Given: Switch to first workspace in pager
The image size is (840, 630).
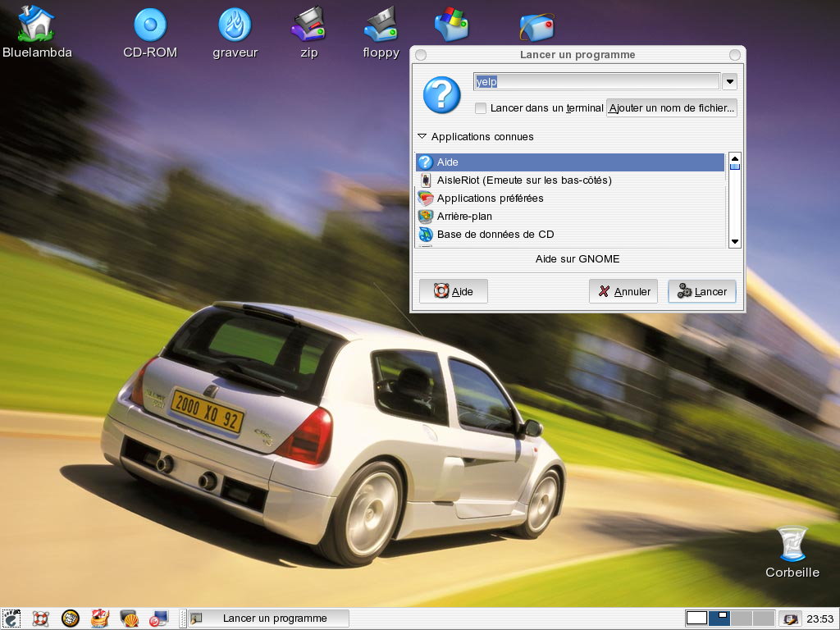Looking at the screenshot, I should [696, 619].
